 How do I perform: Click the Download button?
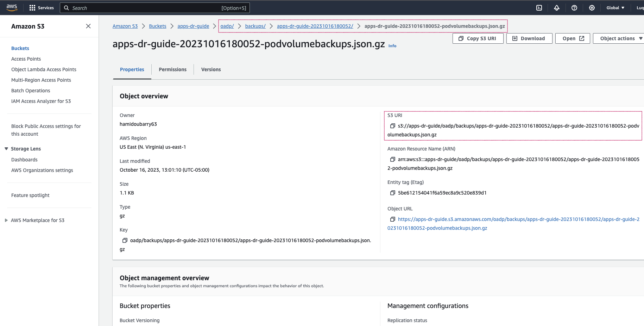pos(529,38)
